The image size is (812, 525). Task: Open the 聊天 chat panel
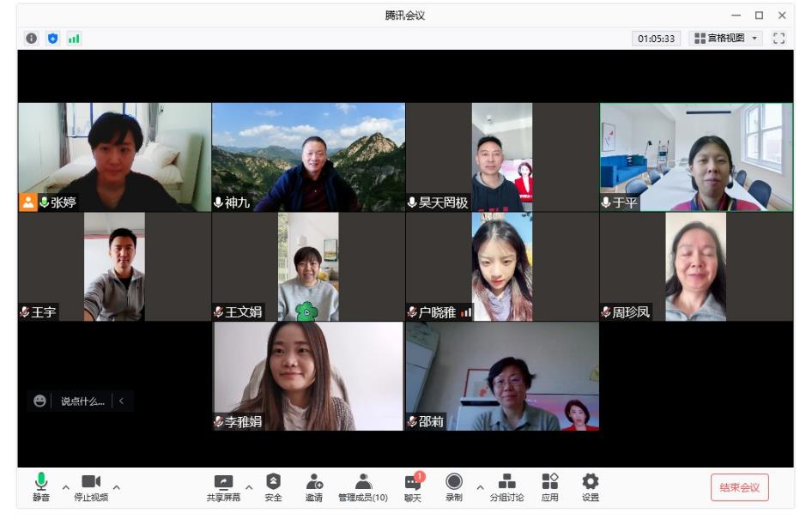click(413, 486)
